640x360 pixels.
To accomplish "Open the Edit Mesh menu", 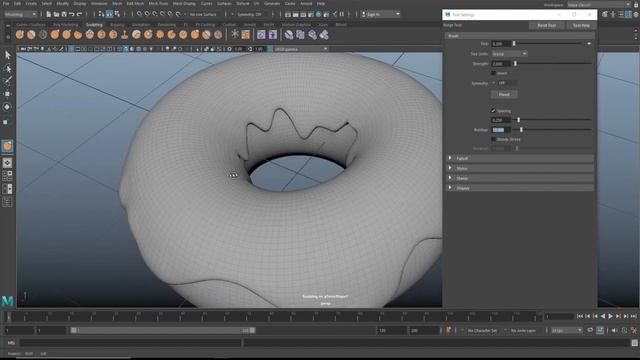I will pyautogui.click(x=135, y=3).
